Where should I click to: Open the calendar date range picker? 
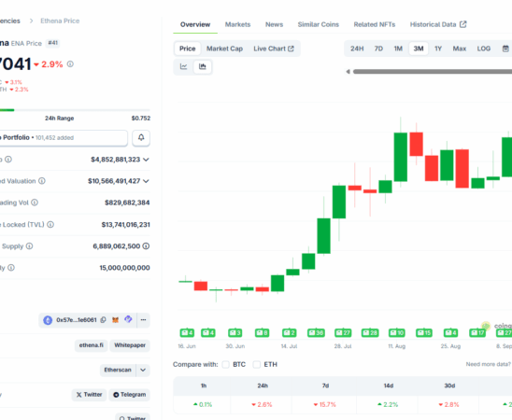click(x=505, y=49)
